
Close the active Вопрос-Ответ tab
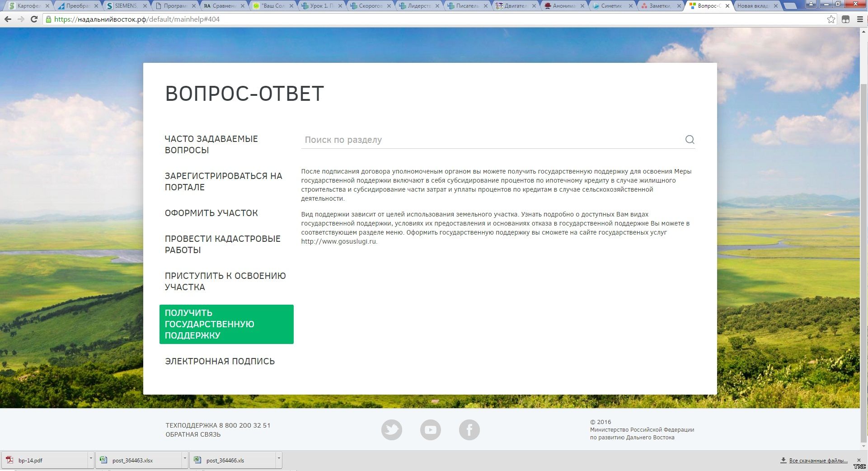[727, 6]
